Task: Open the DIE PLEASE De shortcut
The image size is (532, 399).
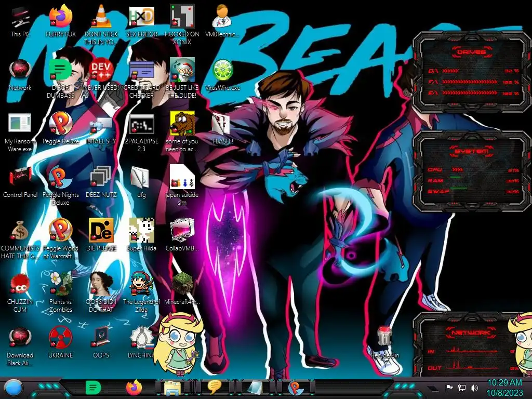Action: tap(101, 235)
